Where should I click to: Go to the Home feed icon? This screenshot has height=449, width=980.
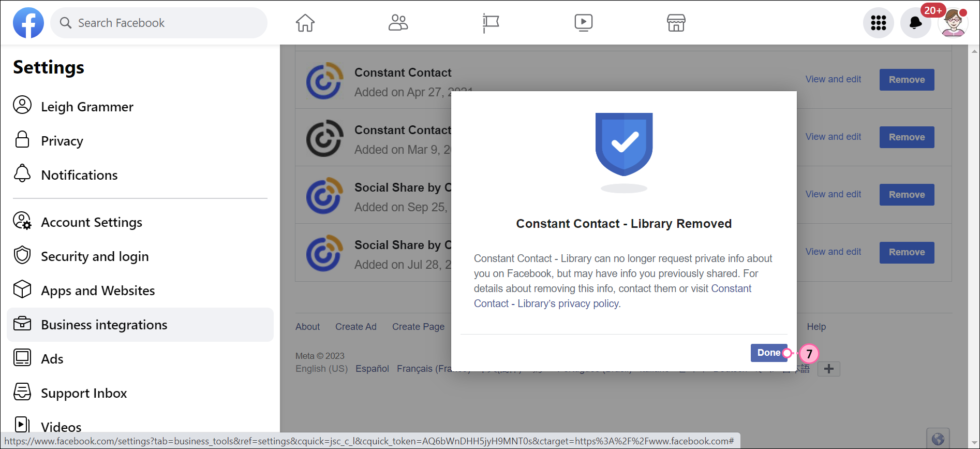click(305, 23)
